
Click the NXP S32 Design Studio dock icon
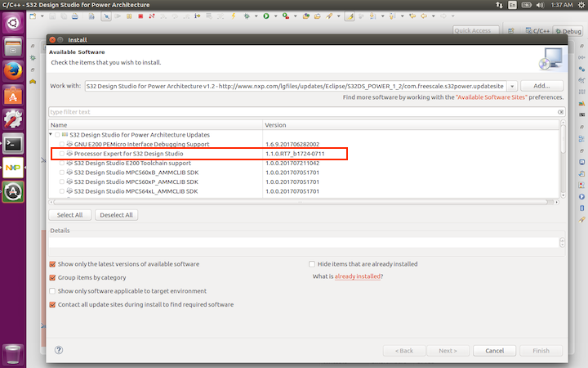click(13, 168)
